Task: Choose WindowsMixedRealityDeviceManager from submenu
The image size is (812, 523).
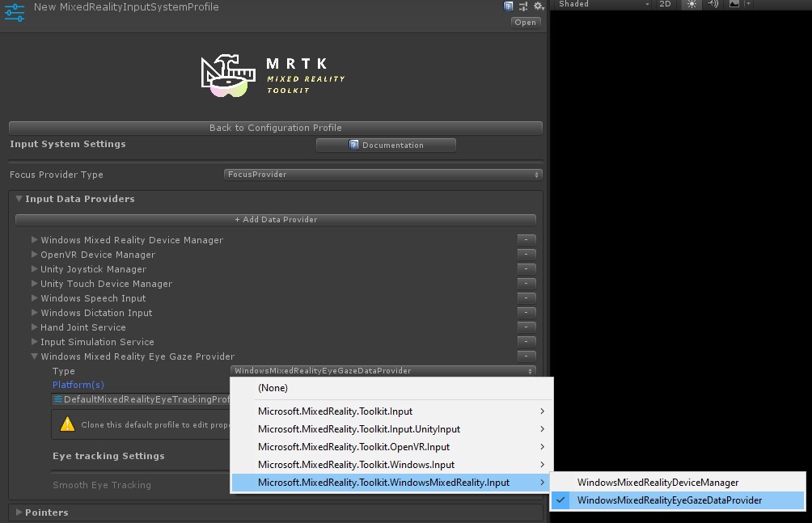Action: (x=678, y=482)
